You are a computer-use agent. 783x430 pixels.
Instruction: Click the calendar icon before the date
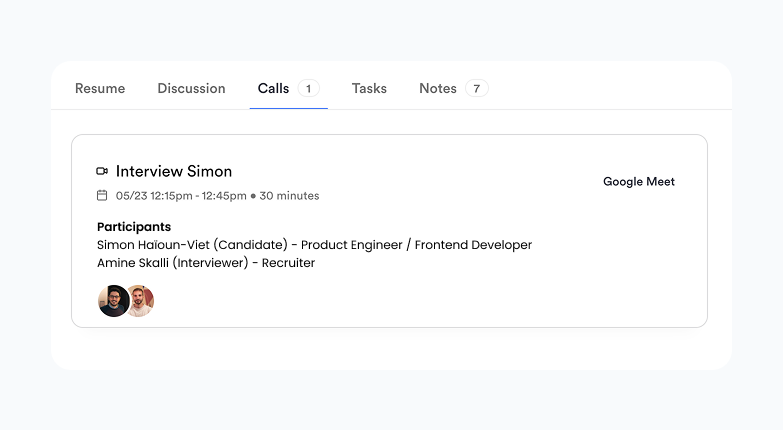pos(102,195)
